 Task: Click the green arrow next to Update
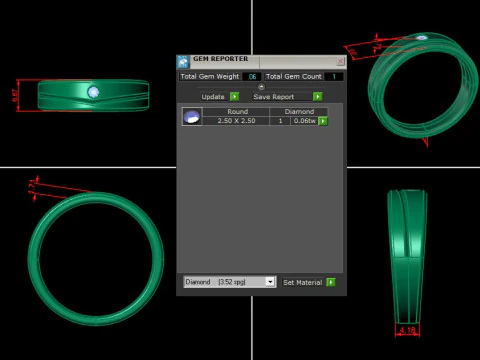tap(235, 97)
